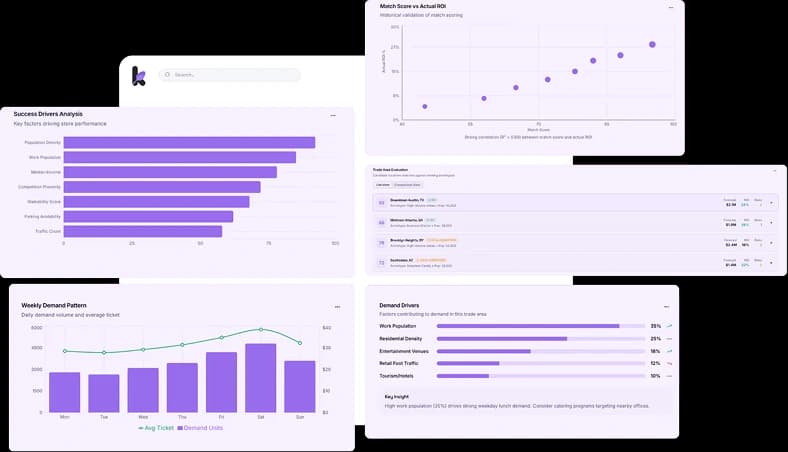788x452 pixels.
Task: Open Demand Drivers card options menu
Action: click(666, 307)
